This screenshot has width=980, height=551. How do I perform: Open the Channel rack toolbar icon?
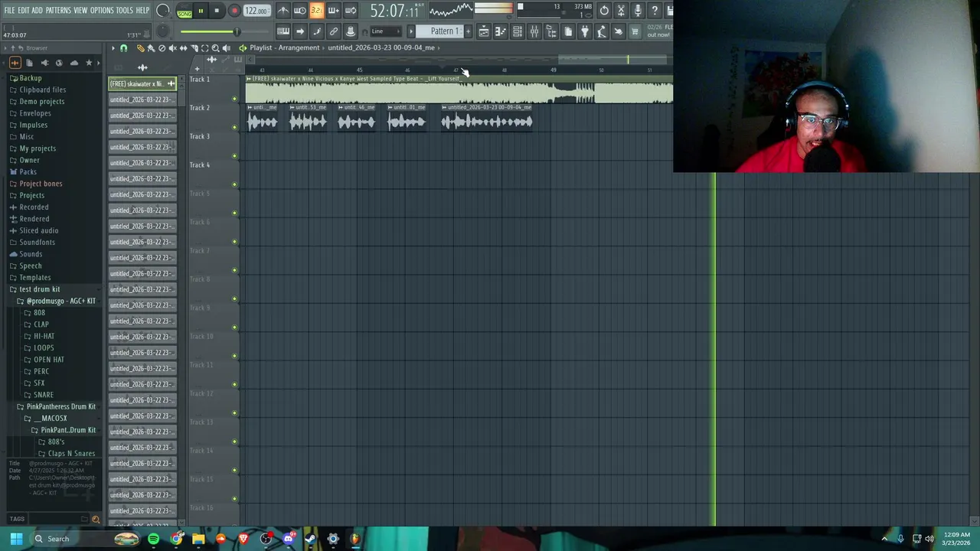tap(518, 31)
